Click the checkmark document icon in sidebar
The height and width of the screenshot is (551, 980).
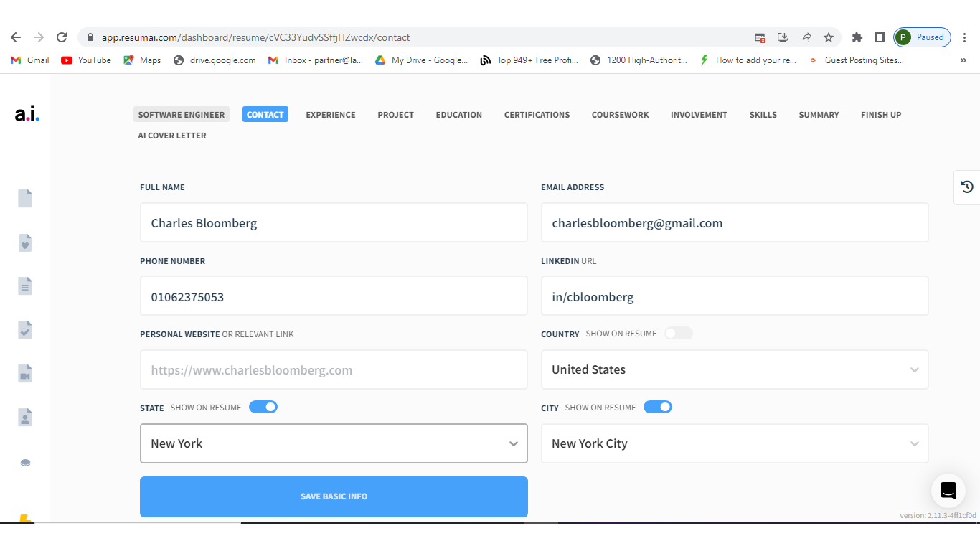tap(25, 330)
